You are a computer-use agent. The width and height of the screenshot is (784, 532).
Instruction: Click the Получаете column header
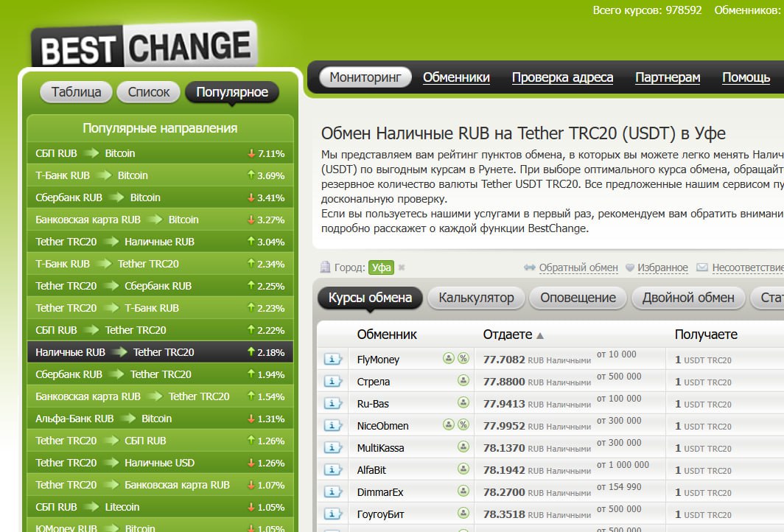click(x=706, y=335)
